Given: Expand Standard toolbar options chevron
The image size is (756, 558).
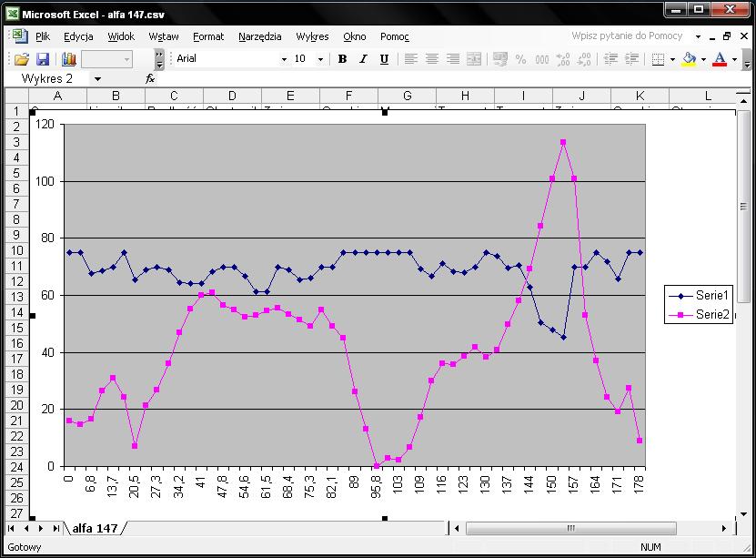Looking at the screenshot, I should point(159,59).
